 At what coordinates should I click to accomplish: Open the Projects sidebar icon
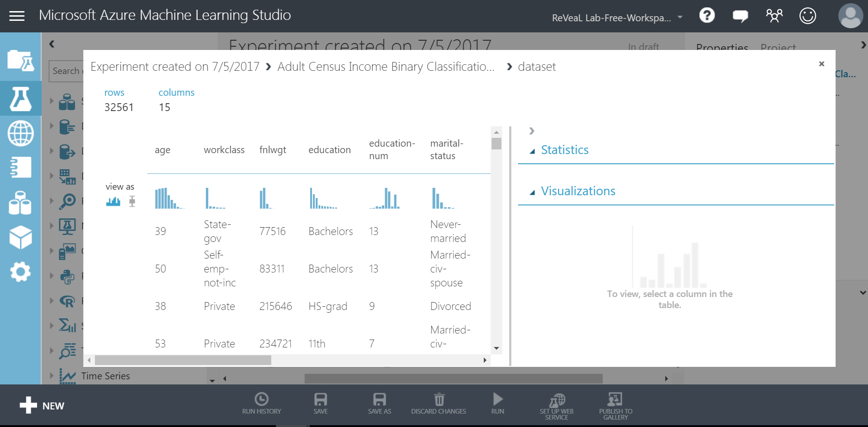(20, 60)
